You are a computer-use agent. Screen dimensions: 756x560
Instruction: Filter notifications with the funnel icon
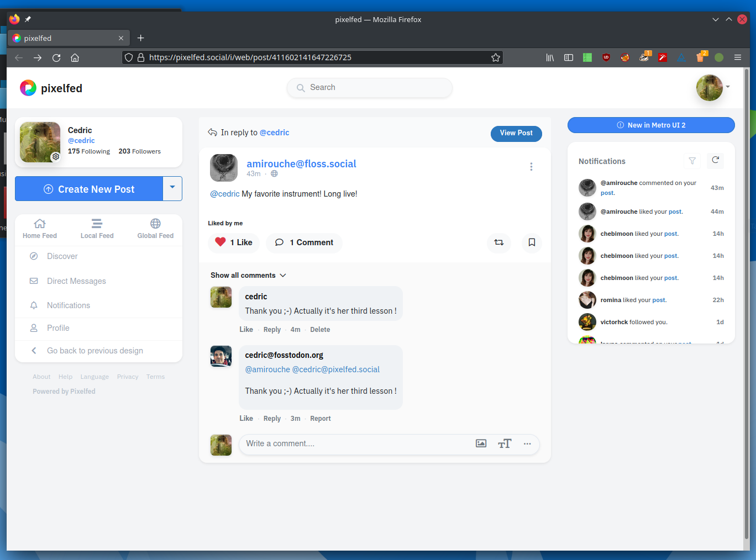(x=692, y=161)
